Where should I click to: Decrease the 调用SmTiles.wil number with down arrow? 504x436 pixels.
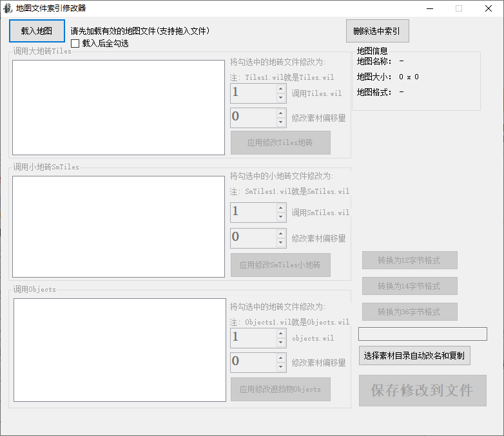click(281, 217)
